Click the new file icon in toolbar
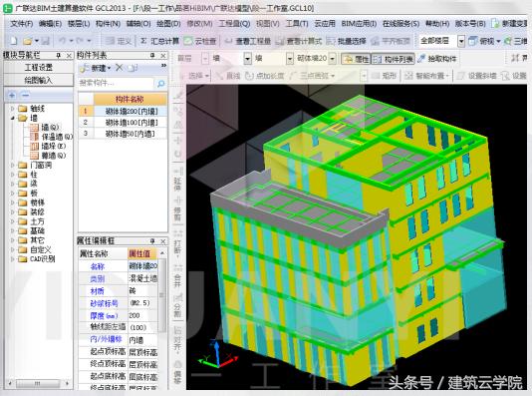The height and width of the screenshot is (396, 532). point(14,41)
